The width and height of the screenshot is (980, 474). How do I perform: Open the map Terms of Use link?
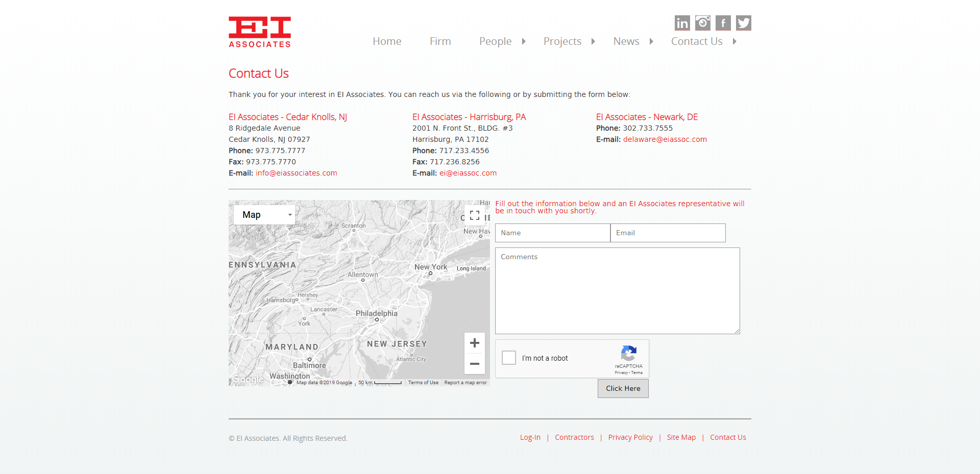(423, 383)
